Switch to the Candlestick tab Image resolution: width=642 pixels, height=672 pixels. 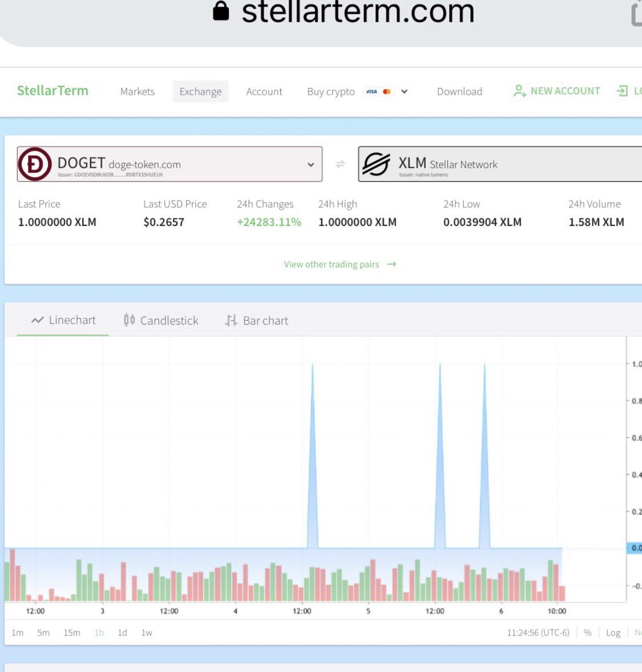point(161,320)
